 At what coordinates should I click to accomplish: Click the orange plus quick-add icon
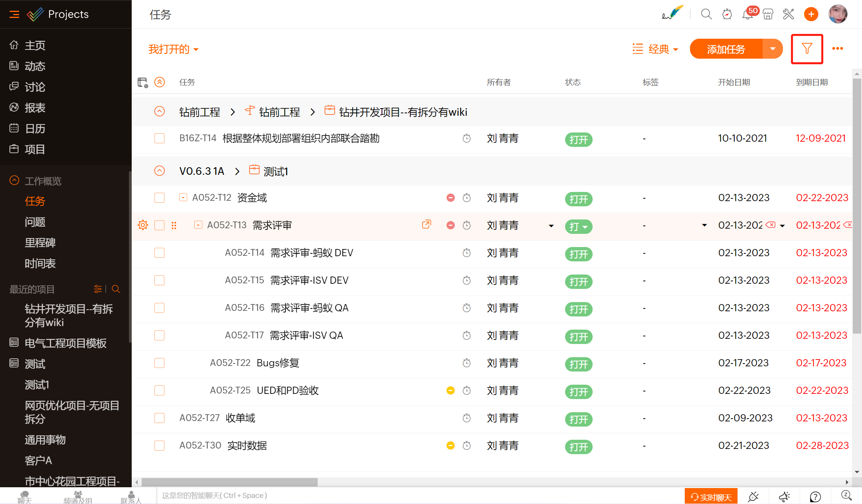coord(811,15)
